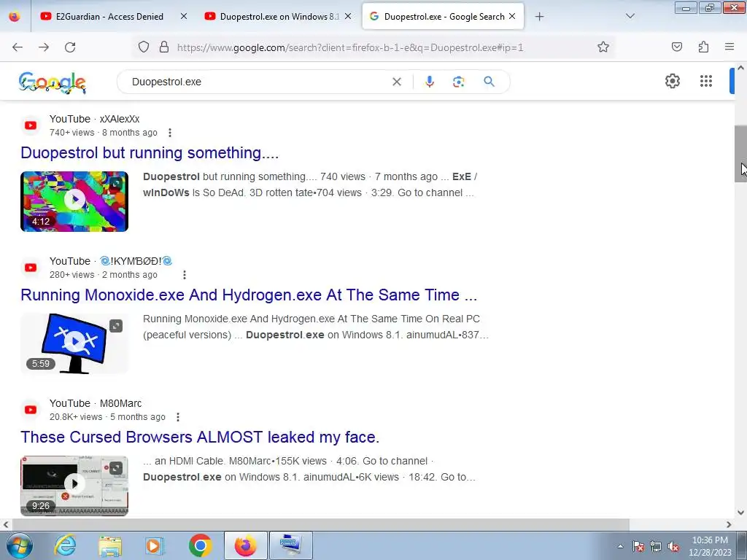Image resolution: width=747 pixels, height=560 pixels.
Task: Click the horizontal scrollbar left arrow
Action: click(6, 524)
